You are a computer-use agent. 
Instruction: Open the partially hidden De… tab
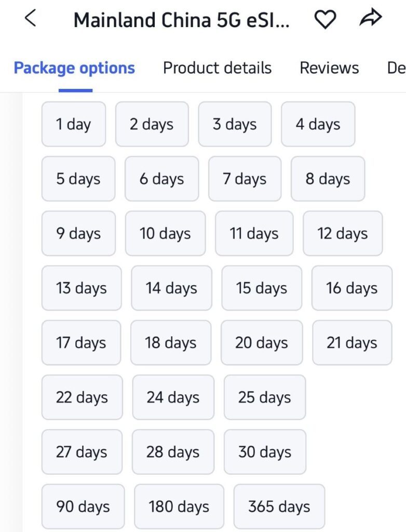click(x=396, y=68)
